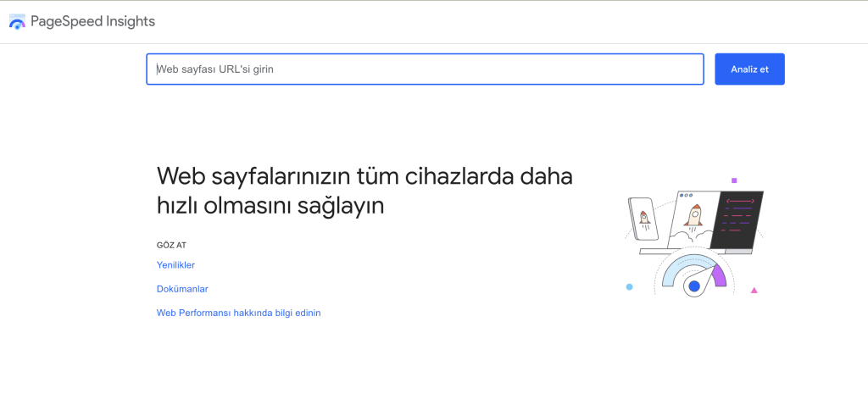Click the speedometer gauge needle hub
This screenshot has height=416, width=868.
click(694, 286)
